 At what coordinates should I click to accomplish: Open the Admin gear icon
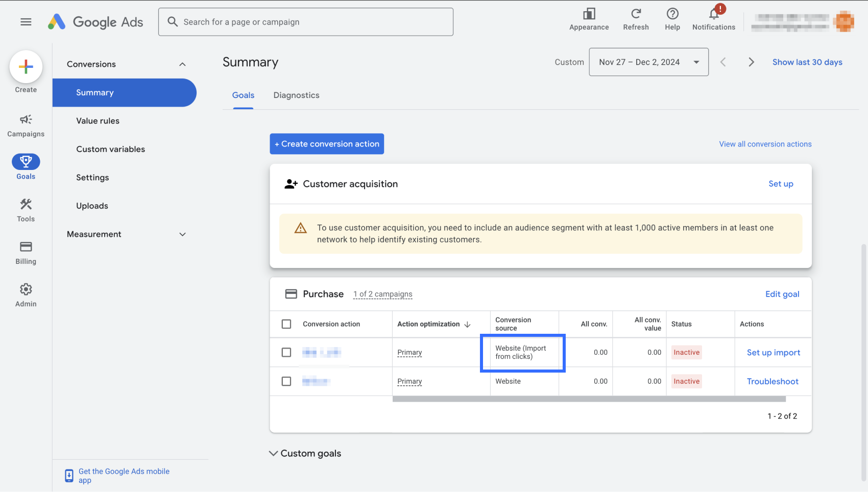(26, 295)
